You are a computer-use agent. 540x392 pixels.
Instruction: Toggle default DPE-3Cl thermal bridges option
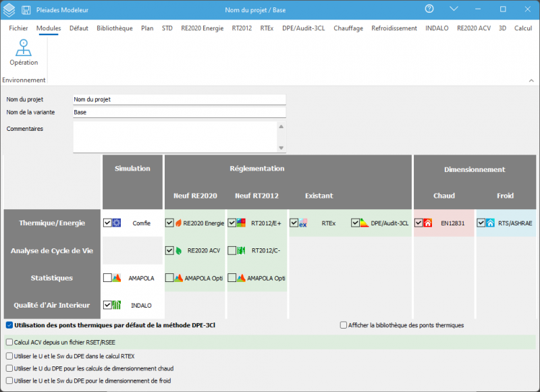pos(9,325)
